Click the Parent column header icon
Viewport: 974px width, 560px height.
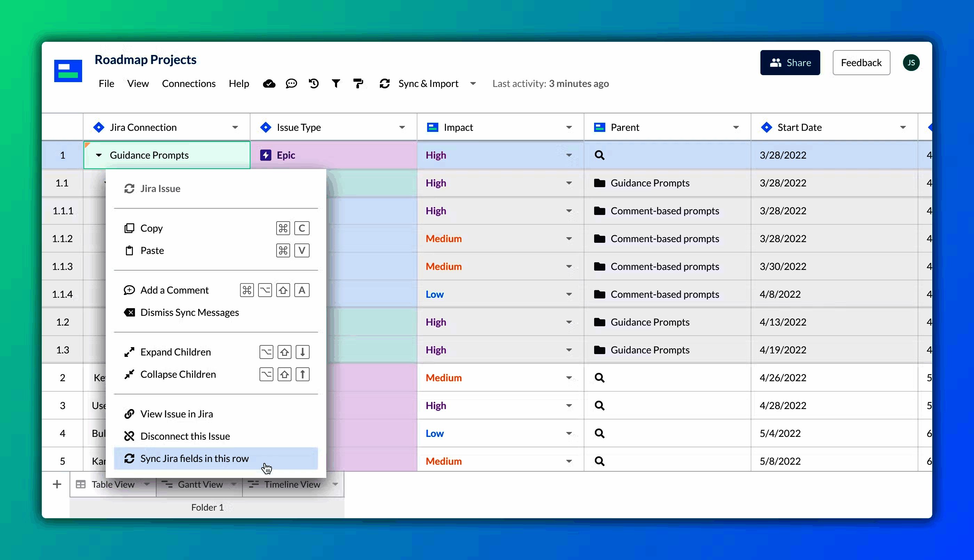tap(599, 127)
